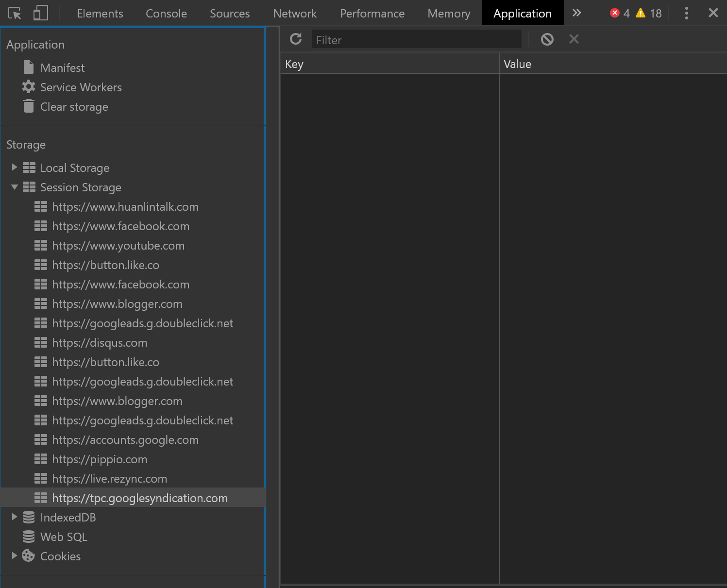Switch to the Network tab
This screenshot has height=588, width=727.
click(x=295, y=13)
